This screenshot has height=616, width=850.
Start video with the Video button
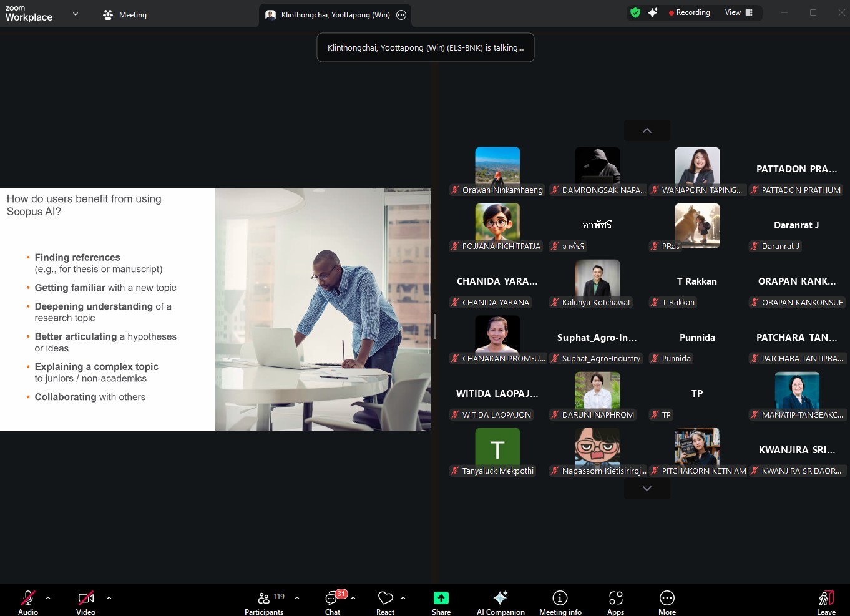coord(86,598)
